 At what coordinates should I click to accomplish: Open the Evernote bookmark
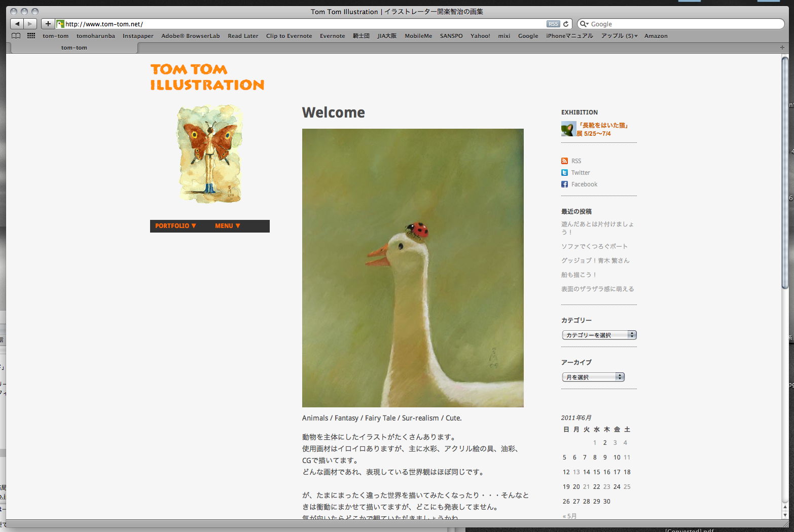pyautogui.click(x=332, y=36)
